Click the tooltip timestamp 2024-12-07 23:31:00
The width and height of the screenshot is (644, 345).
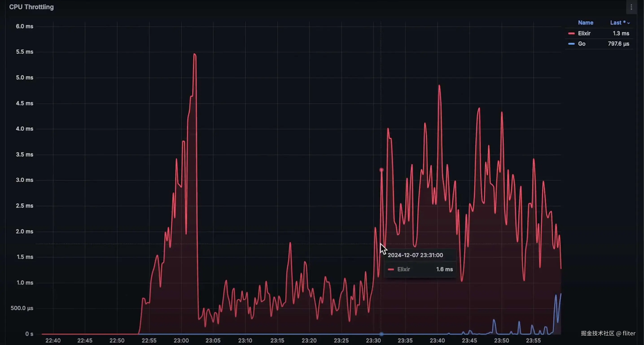coord(415,255)
